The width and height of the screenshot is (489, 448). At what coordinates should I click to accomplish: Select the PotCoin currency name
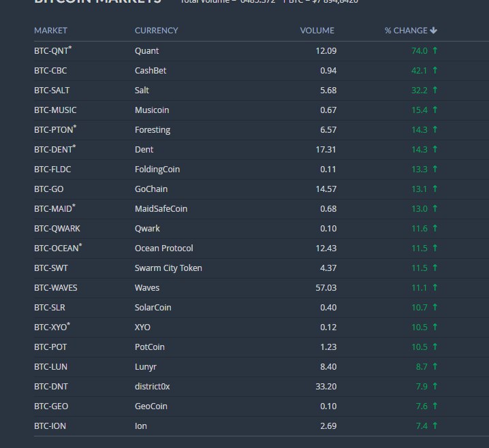(149, 347)
